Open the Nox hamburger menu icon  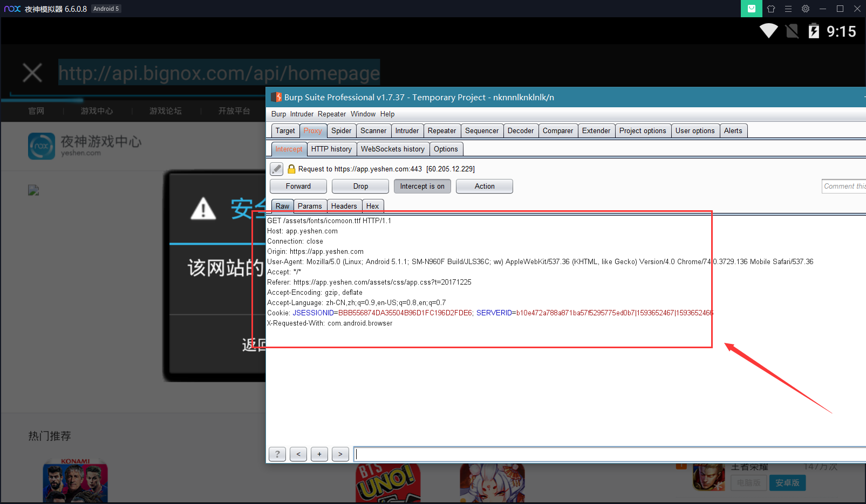click(788, 9)
